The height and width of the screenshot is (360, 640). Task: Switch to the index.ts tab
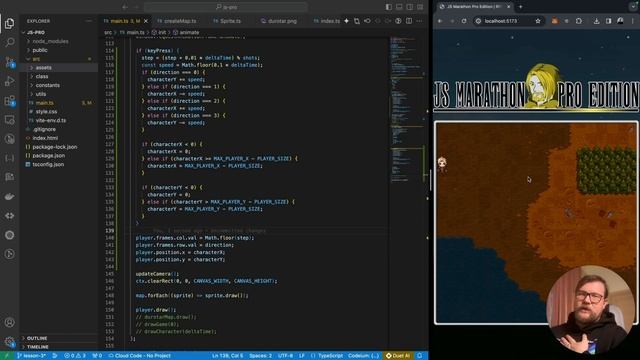(327, 21)
